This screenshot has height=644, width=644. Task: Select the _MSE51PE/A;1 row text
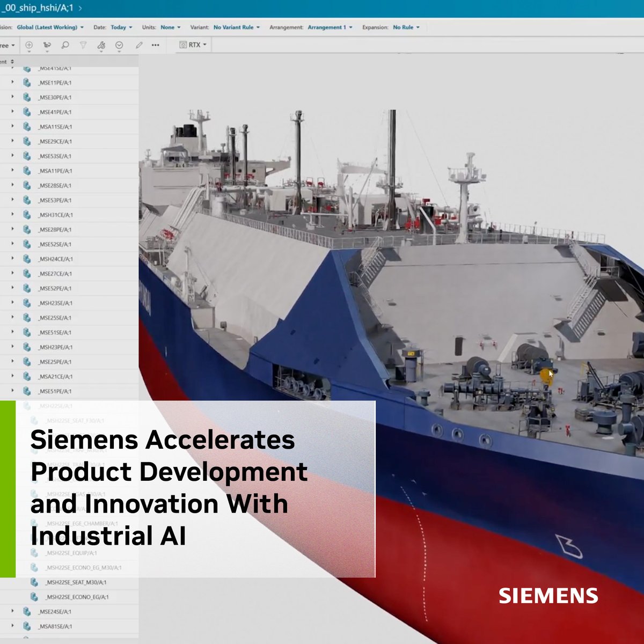55,391
